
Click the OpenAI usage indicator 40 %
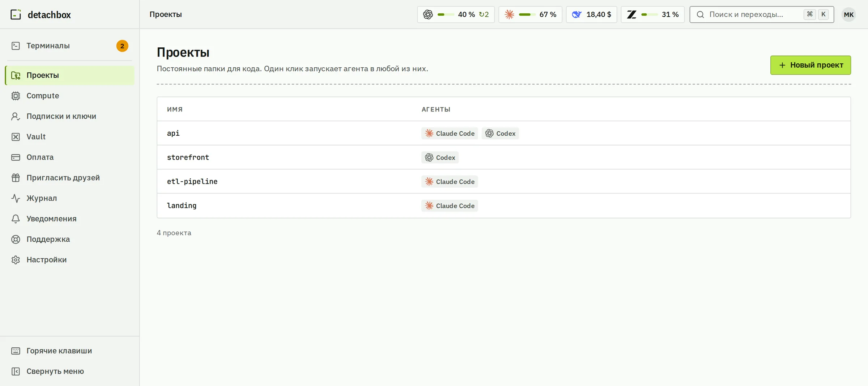[x=456, y=14]
